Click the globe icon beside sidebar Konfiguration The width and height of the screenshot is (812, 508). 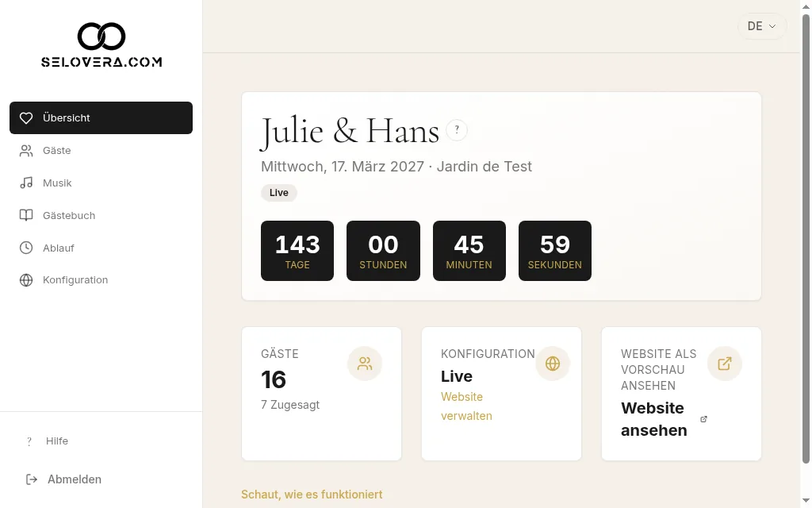tap(26, 280)
